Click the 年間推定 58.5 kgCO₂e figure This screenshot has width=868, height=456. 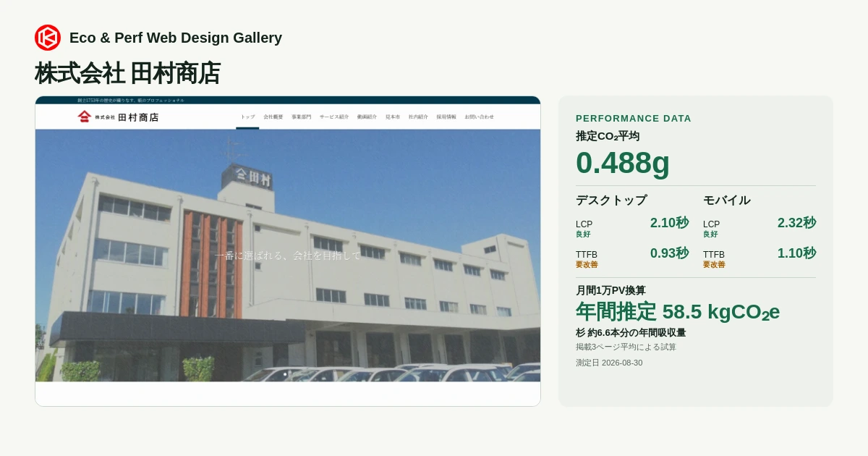click(x=678, y=312)
